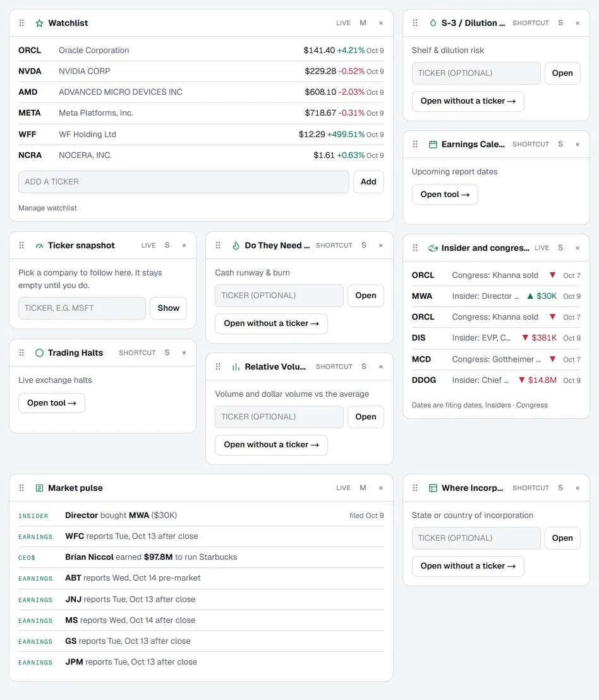Click Open in Cash runway widget
Screen dimensions: 599x700
point(366,296)
